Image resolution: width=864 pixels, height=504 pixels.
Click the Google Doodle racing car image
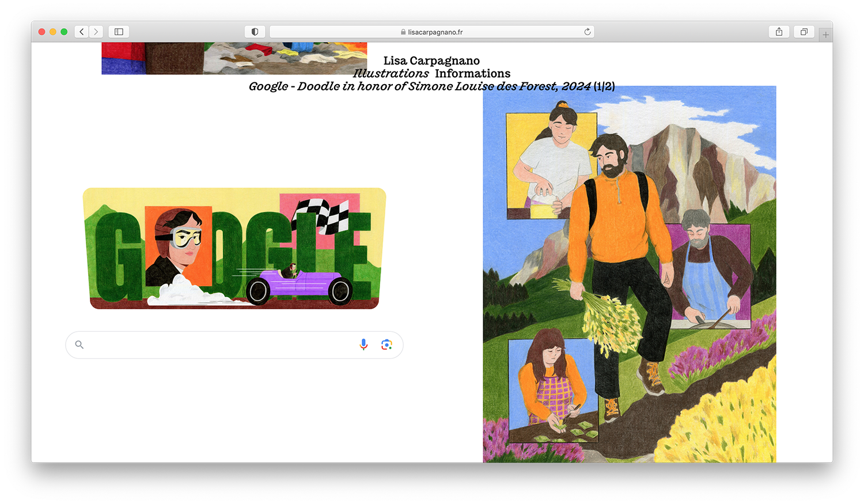[x=234, y=248]
